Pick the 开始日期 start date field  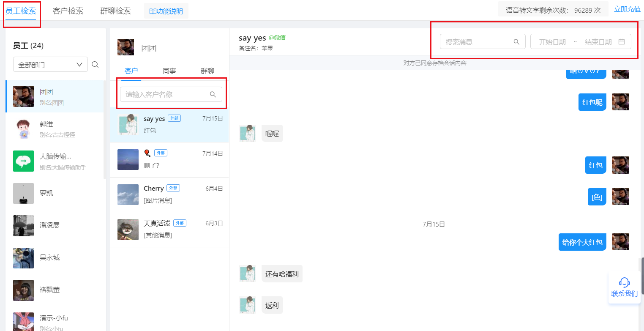[x=552, y=42]
